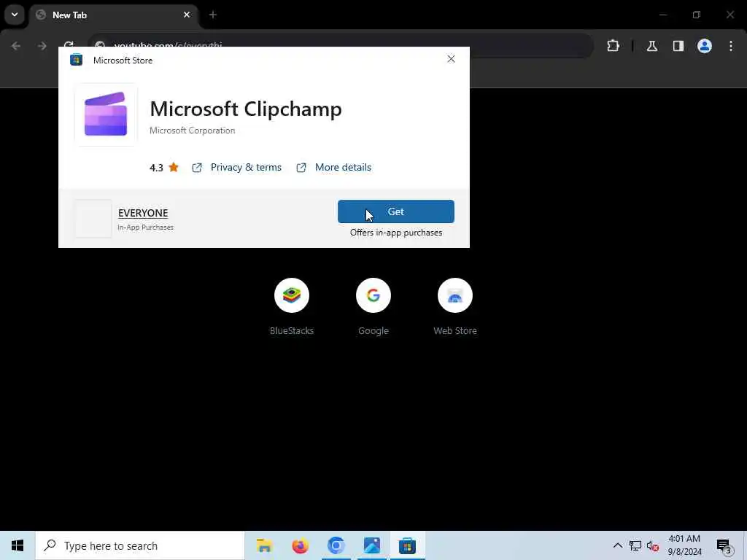Switch to Chrome in taskbar
This screenshot has width=747, height=560.
(336, 545)
